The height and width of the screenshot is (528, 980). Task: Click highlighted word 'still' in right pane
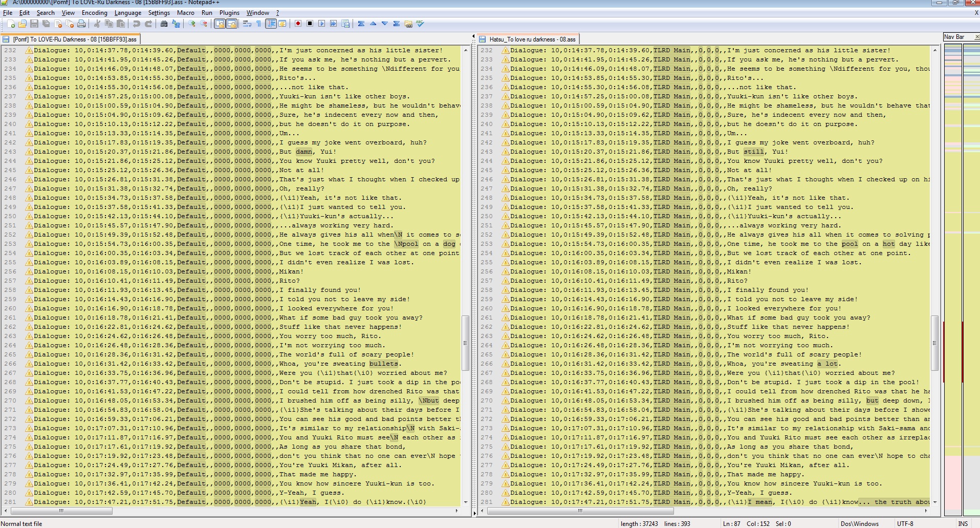tap(753, 152)
